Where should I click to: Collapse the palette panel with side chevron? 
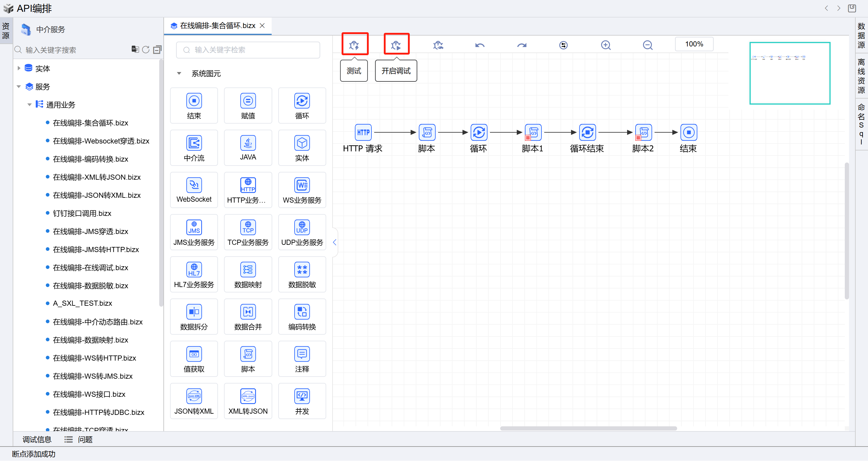pos(335,242)
